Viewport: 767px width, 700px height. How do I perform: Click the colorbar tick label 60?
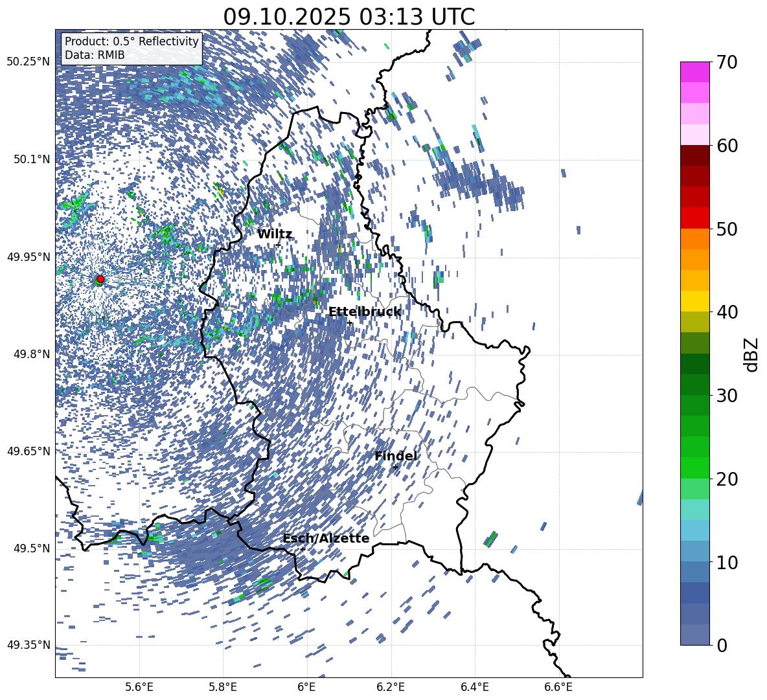(x=727, y=146)
